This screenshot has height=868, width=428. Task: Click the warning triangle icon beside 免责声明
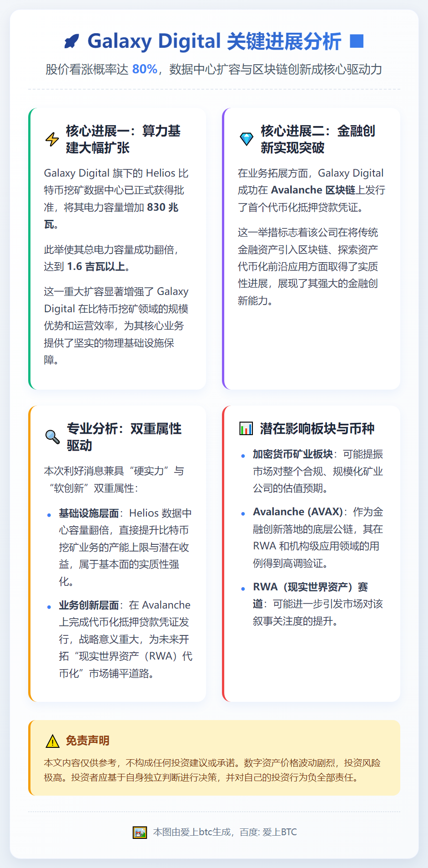pos(53,741)
